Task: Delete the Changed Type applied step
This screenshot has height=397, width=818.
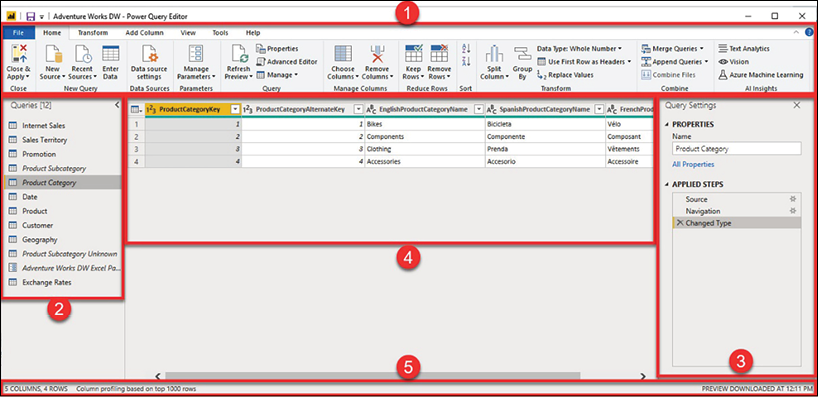Action: pyautogui.click(x=680, y=223)
